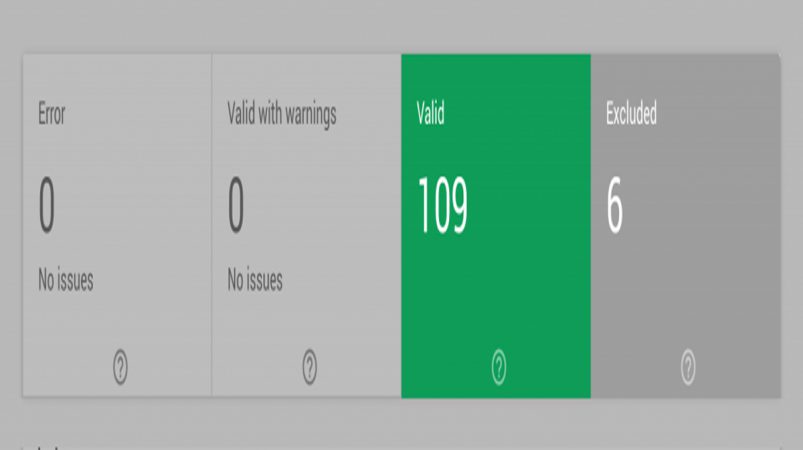Click 'No issues' text in the Error card
803x450 pixels.
coord(66,280)
